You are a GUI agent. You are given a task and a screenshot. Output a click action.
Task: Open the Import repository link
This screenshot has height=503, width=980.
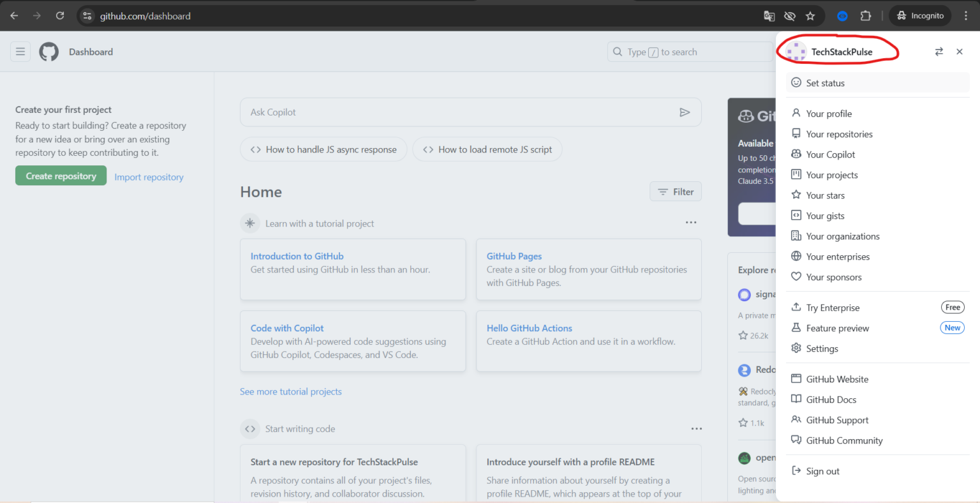coord(148,177)
